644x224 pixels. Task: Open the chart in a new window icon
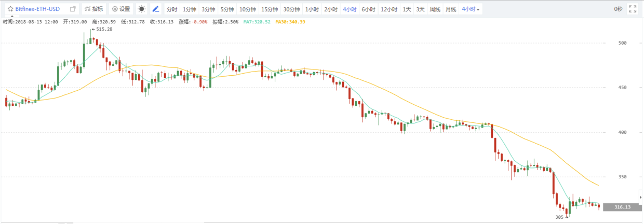[73, 9]
